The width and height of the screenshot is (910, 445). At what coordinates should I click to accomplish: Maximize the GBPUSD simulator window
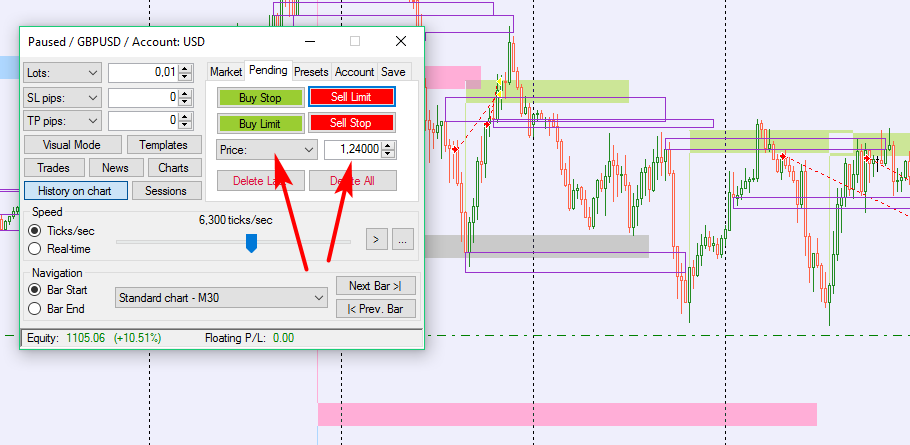point(355,41)
